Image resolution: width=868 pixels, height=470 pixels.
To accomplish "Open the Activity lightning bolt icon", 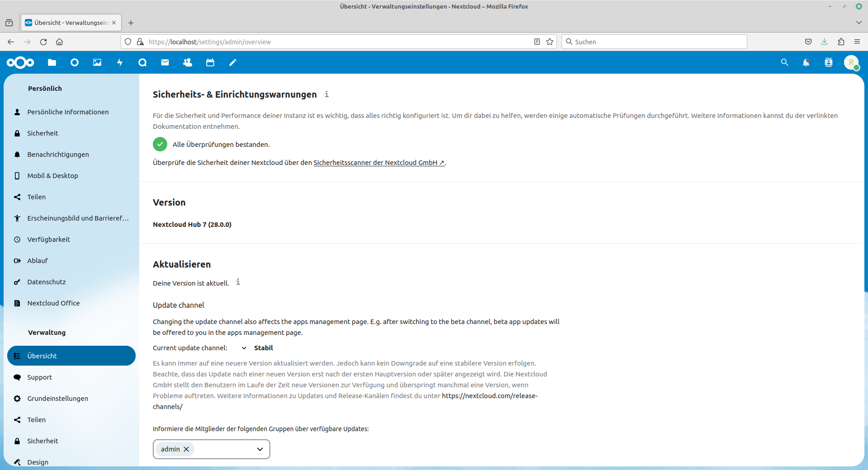I will tap(120, 62).
